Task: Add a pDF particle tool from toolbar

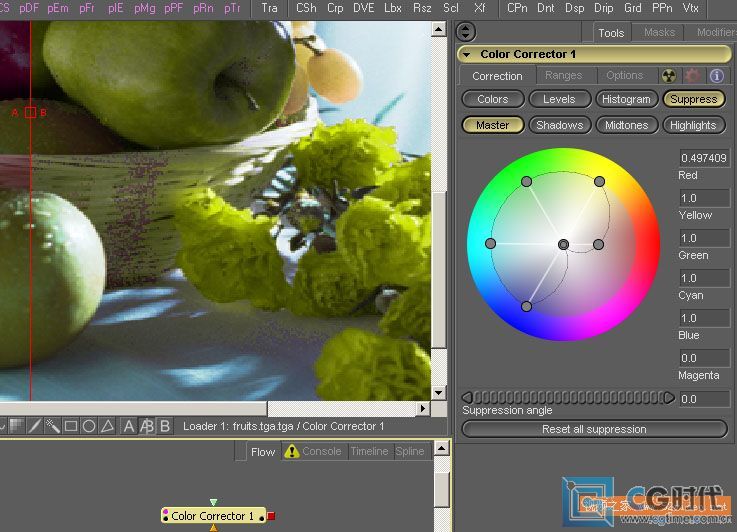Action: 29,8
